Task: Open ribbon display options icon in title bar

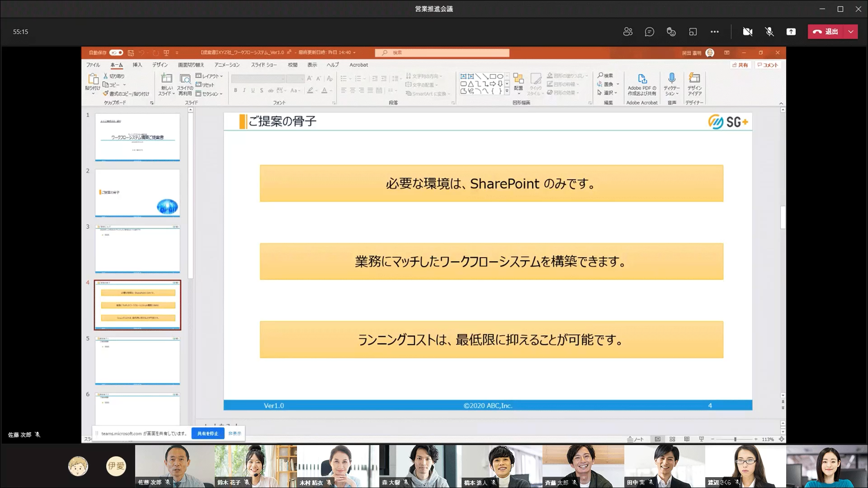Action: tap(726, 52)
